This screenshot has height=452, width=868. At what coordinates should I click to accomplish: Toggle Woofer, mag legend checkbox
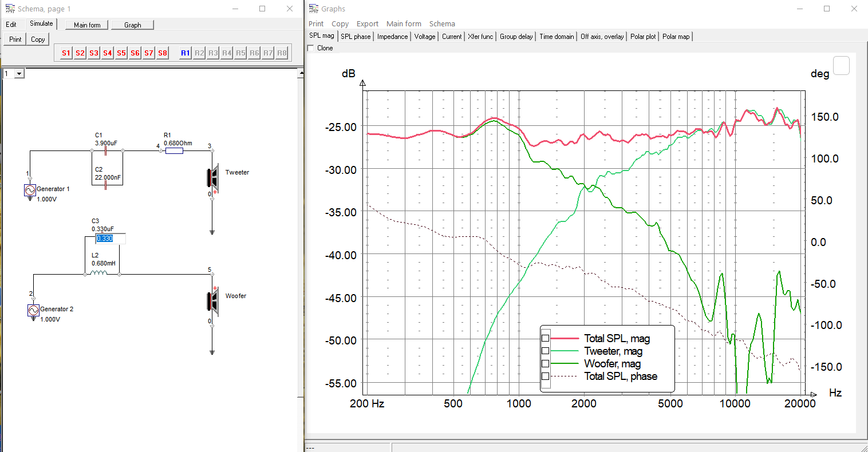545,364
